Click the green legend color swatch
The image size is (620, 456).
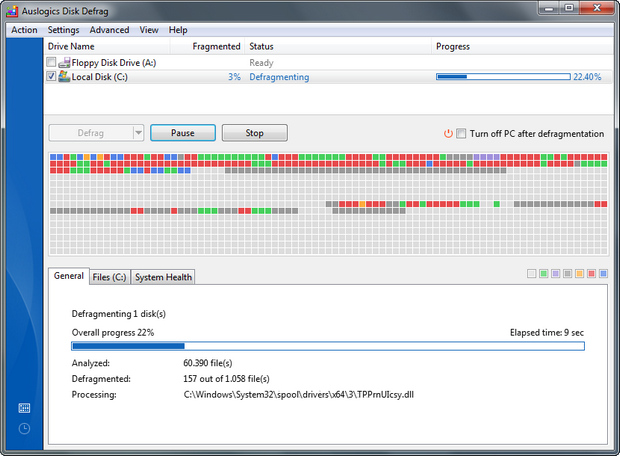(x=544, y=274)
